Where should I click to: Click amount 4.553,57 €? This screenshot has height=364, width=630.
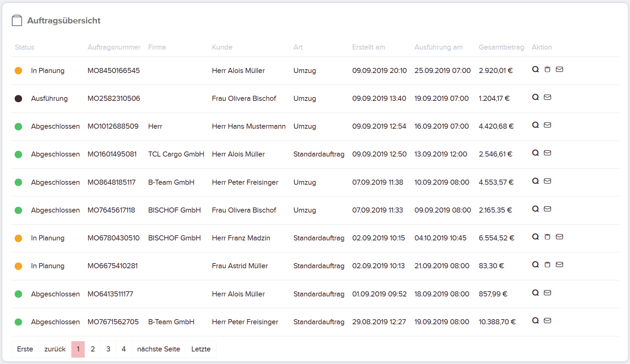[x=496, y=182]
